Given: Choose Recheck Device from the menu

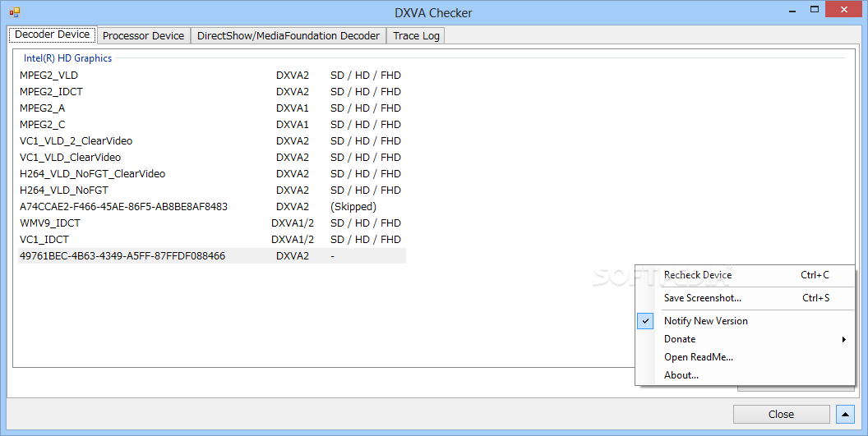Looking at the screenshot, I should pos(745,275).
